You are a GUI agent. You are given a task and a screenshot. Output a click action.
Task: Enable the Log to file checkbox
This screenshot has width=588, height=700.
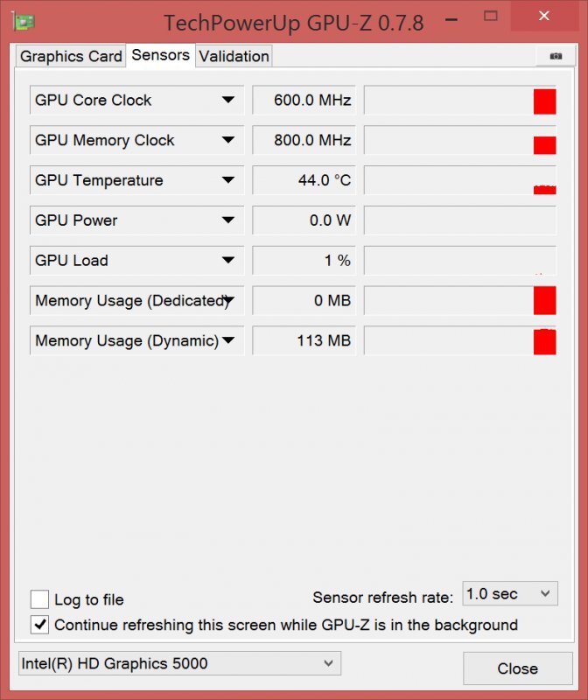pyautogui.click(x=38, y=599)
